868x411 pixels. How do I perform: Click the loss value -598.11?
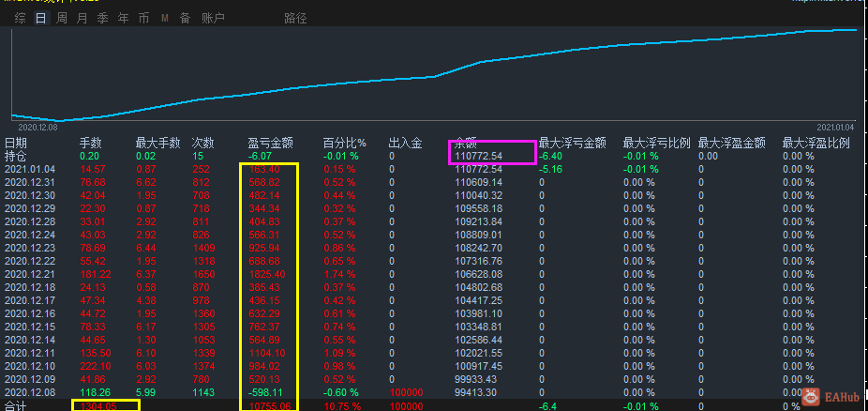pyautogui.click(x=265, y=392)
